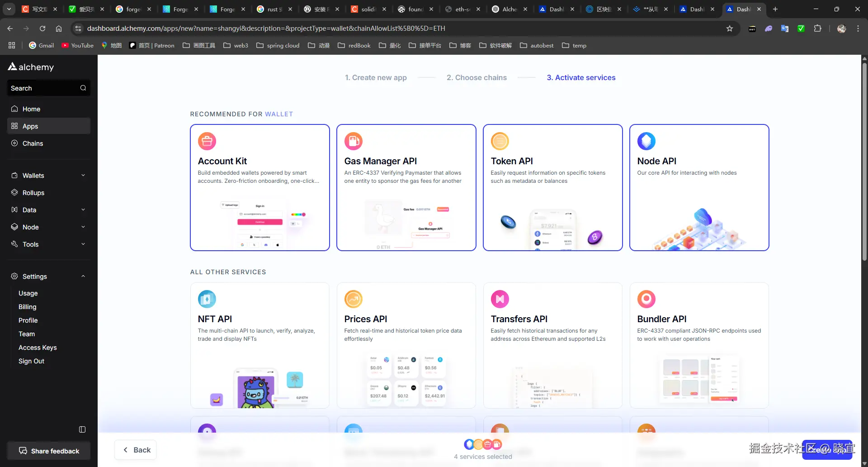Open the Team settings page
The image size is (868, 467).
27,334
